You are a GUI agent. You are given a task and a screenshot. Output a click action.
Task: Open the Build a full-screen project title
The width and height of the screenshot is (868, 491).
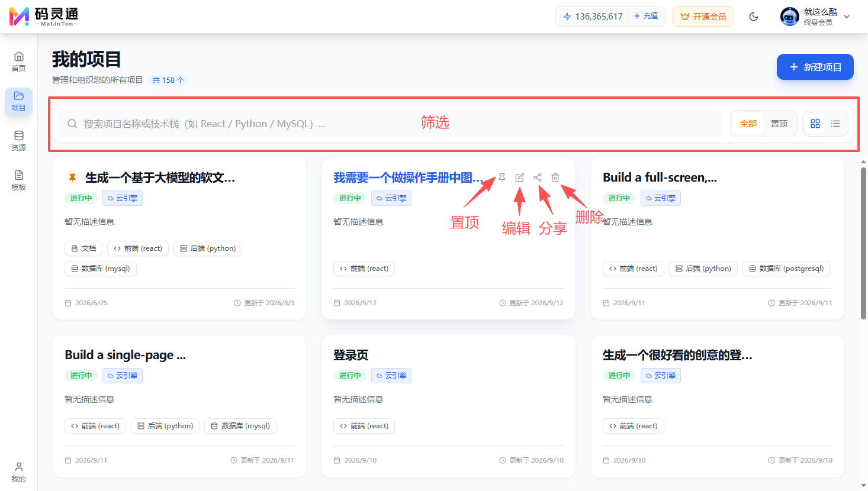coord(660,177)
